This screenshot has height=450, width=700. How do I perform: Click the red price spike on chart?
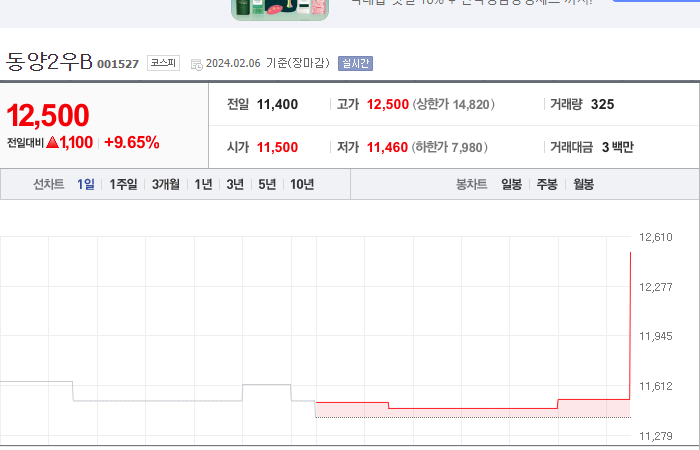point(630,325)
